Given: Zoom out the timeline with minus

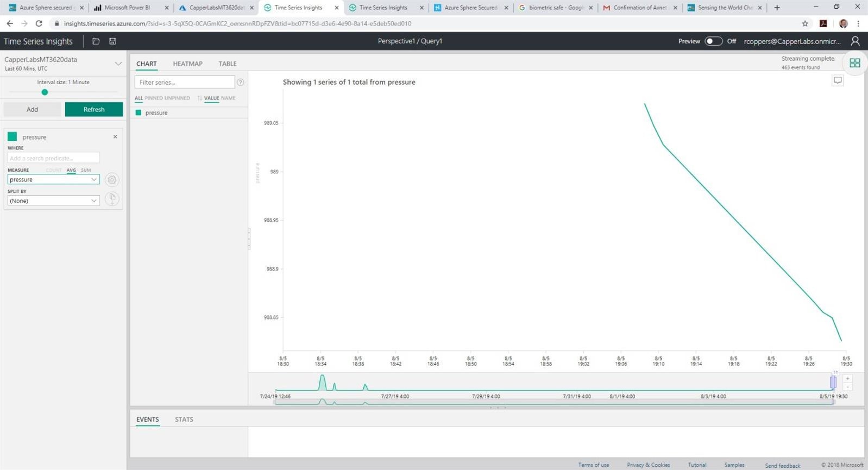Looking at the screenshot, I should point(847,387).
